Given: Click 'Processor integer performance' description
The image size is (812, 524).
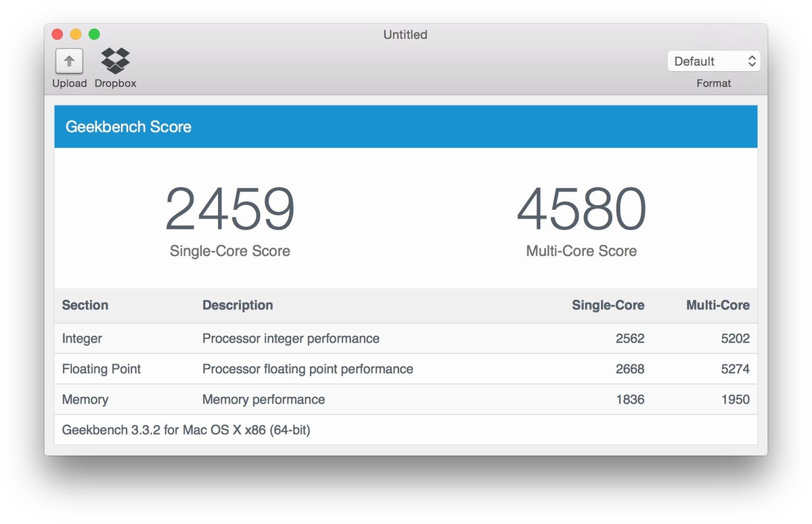Looking at the screenshot, I should pos(291,339).
